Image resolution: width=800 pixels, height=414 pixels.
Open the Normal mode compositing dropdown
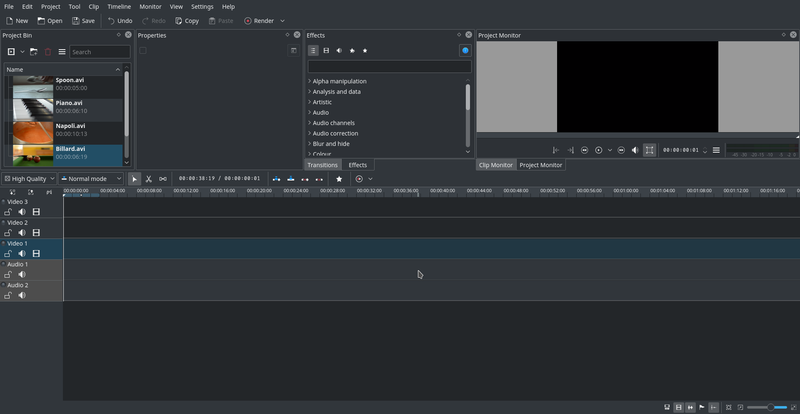point(91,179)
